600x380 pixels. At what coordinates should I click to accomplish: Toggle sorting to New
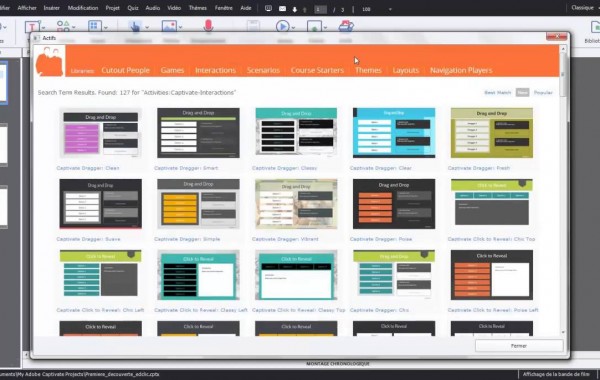[522, 92]
